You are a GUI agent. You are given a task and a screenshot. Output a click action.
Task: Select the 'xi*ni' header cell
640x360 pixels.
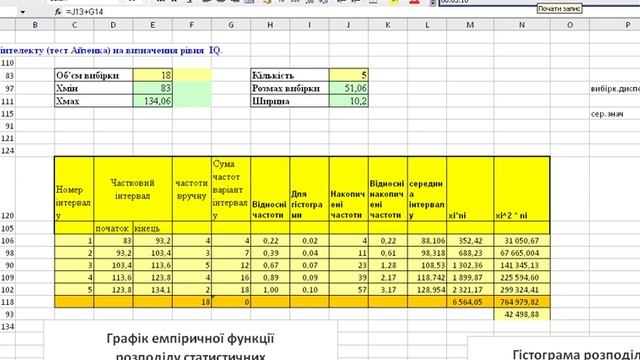470,189
